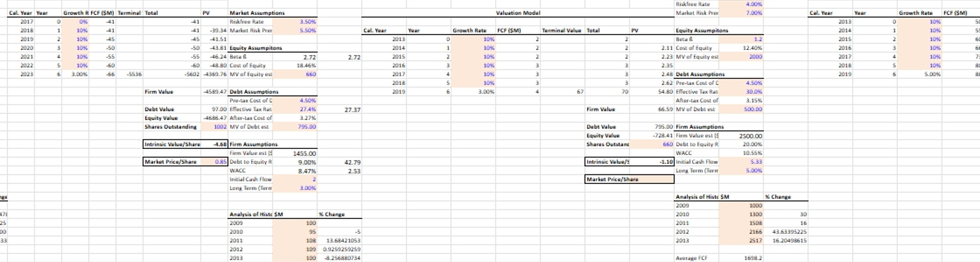Click Debt to Equity value 9.00%
Viewport: 980px width, 262px height.
click(295, 162)
